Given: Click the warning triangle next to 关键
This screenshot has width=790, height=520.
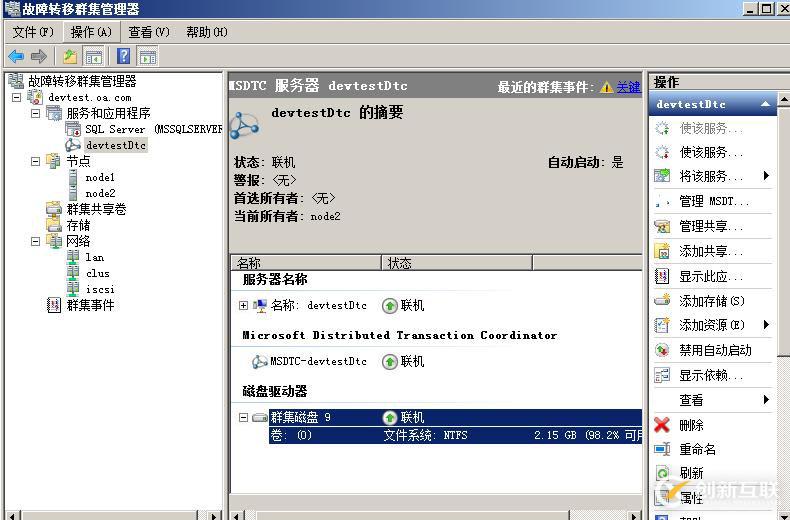Looking at the screenshot, I should [607, 87].
